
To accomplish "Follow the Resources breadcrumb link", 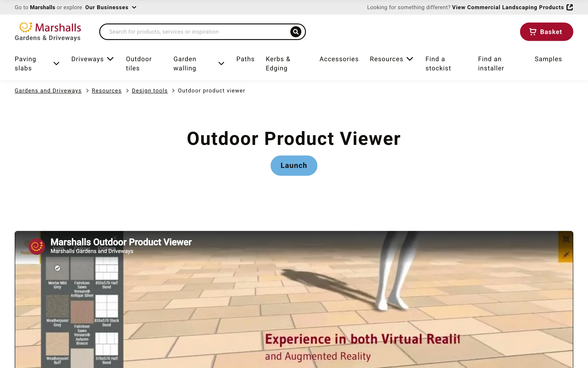I will [107, 91].
